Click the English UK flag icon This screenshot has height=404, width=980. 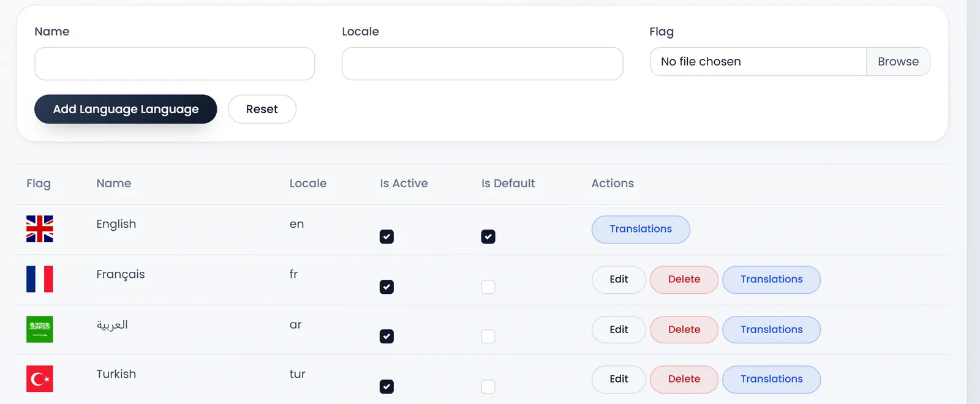40,229
